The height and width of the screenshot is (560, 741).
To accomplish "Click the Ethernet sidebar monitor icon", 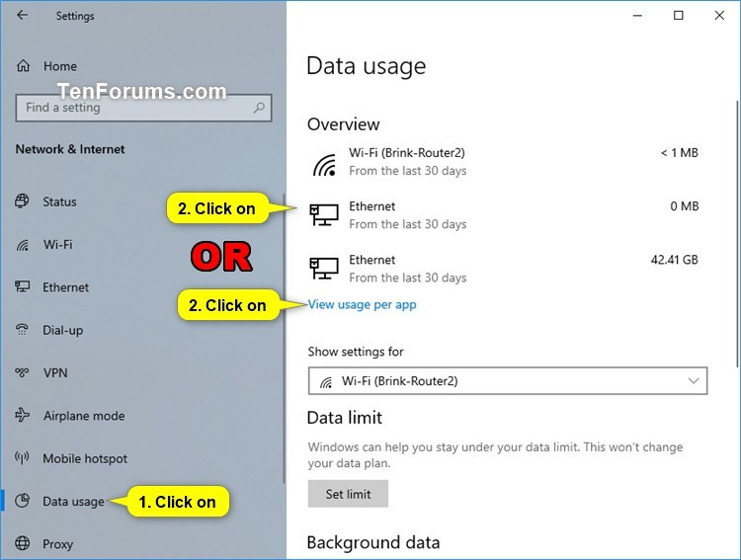I will 22,286.
